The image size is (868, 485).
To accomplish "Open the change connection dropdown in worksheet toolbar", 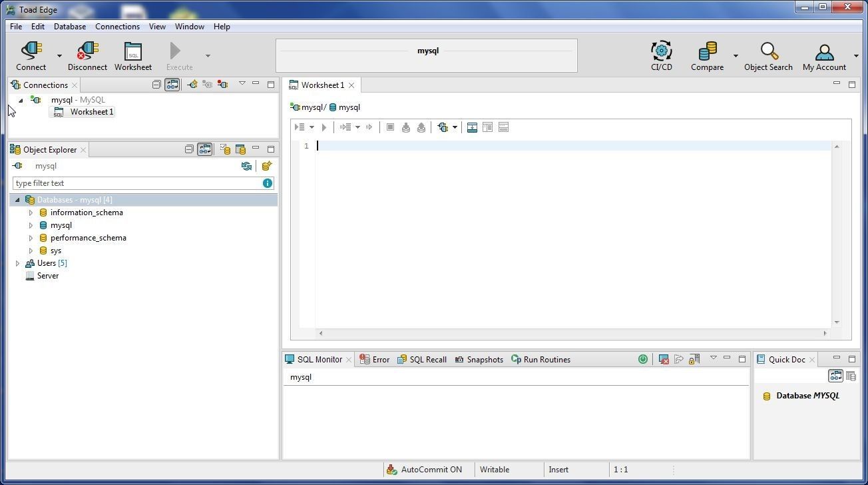I will point(455,127).
